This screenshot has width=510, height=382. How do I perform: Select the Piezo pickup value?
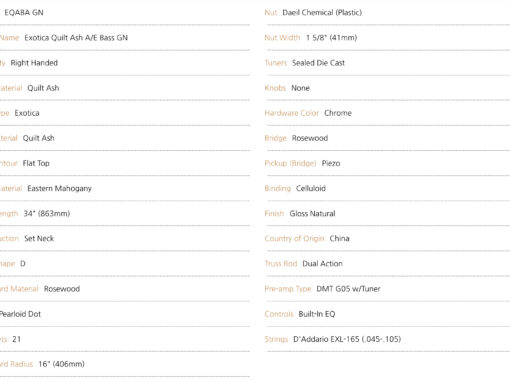[331, 163]
